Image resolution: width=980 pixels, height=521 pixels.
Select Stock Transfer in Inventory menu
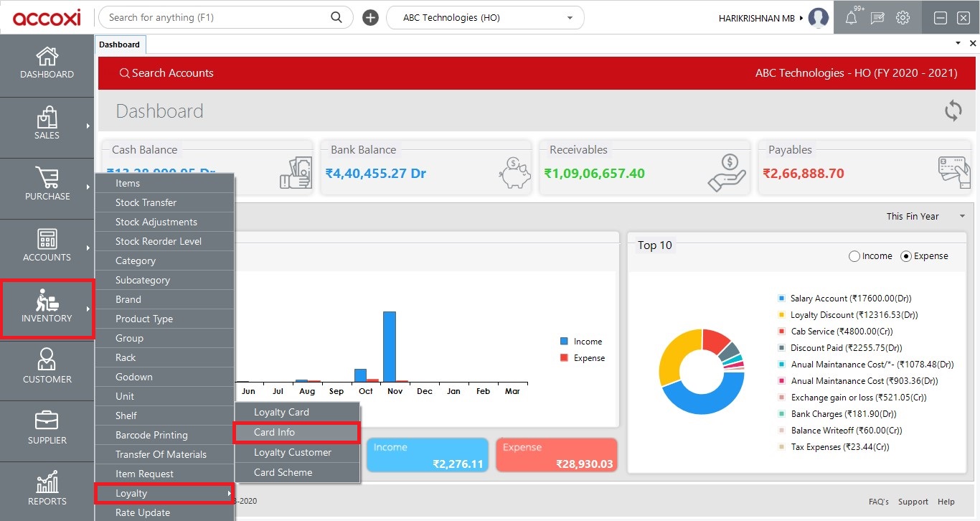tap(164, 202)
